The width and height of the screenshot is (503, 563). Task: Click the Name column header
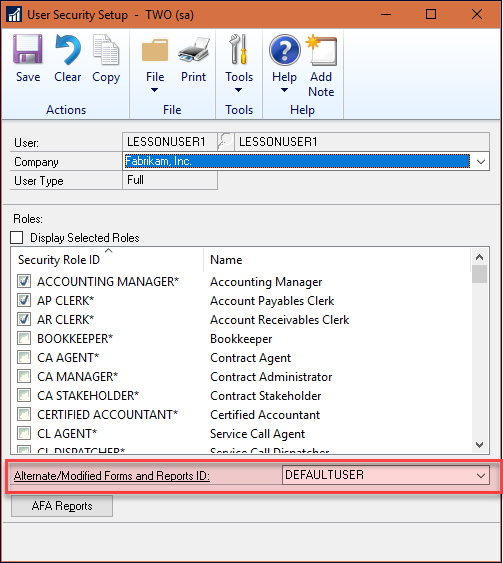coord(226,260)
